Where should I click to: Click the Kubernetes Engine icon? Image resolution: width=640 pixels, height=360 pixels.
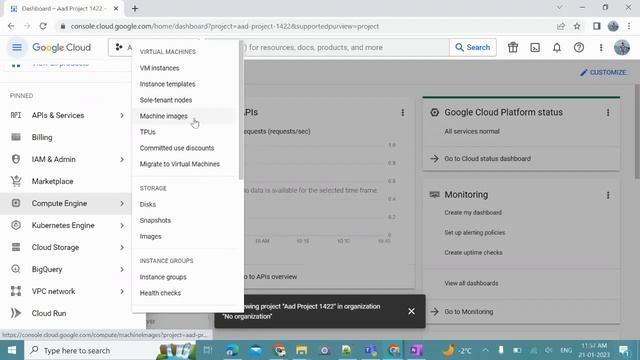pyautogui.click(x=16, y=225)
